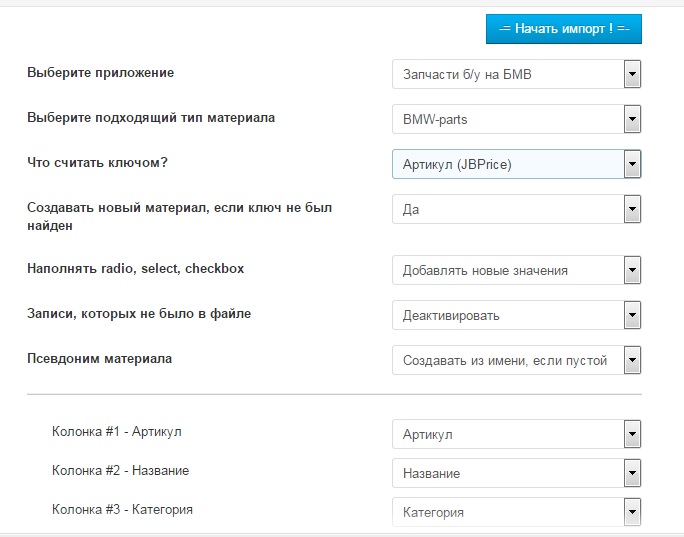The width and height of the screenshot is (684, 537).
Task: Expand the 'Да' create-new-material dropdown arrow
Action: (x=631, y=209)
